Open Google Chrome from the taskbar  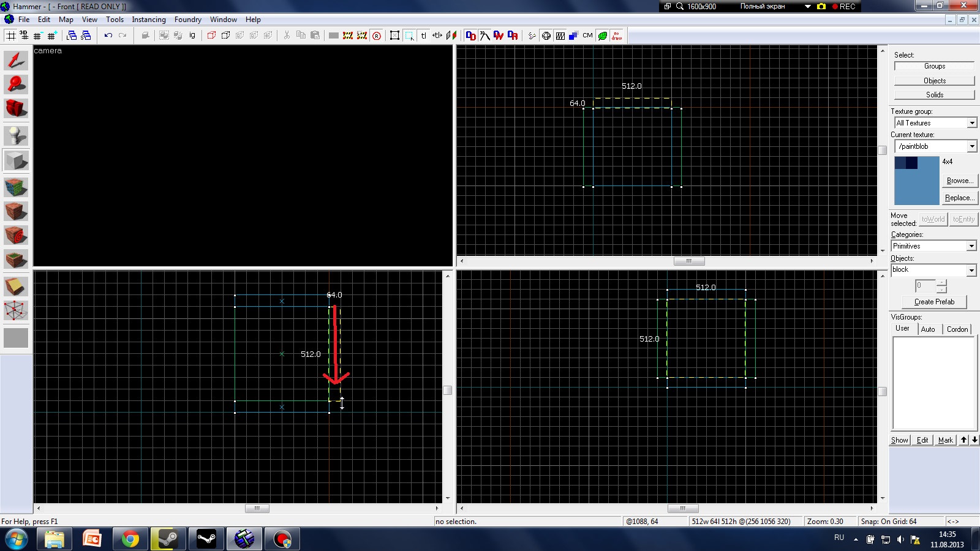tap(130, 539)
